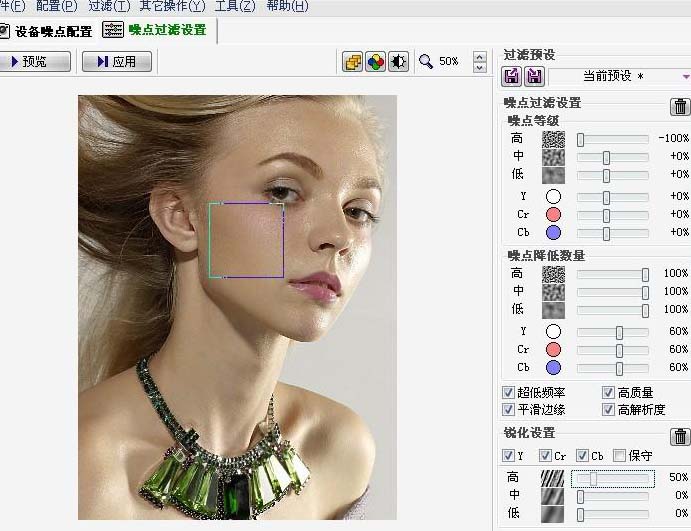Viewport: 691px width, 531px height.
Task: Click the magnifier zoom icon
Action: pos(426,62)
